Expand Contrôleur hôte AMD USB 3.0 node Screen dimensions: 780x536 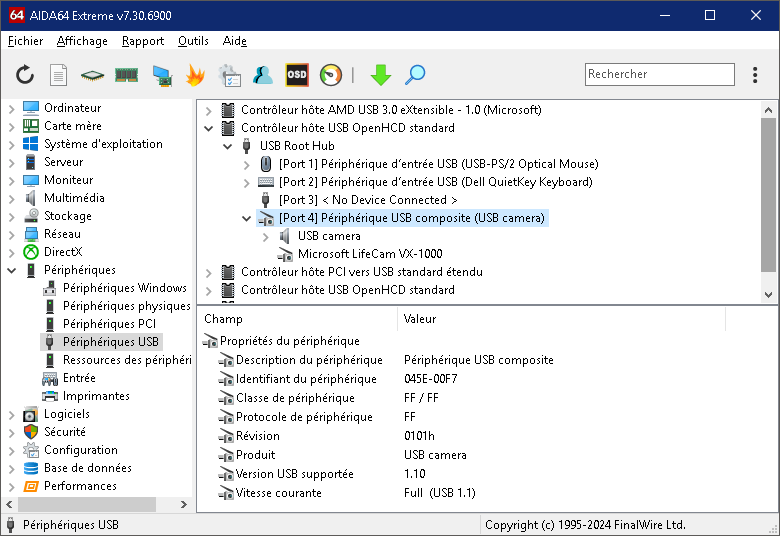coord(208,110)
